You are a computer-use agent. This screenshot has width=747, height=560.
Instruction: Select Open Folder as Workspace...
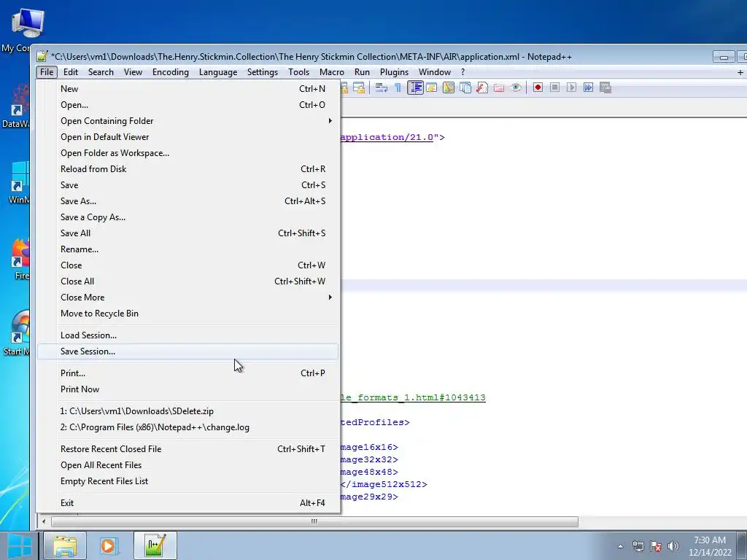pyautogui.click(x=187, y=153)
